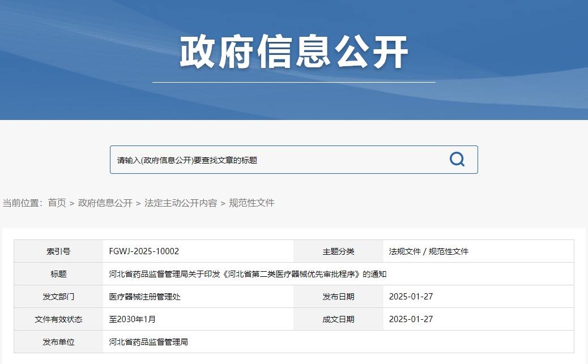
Task: Click the 文件有效状态 value 至2030年1月
Action: (x=131, y=319)
